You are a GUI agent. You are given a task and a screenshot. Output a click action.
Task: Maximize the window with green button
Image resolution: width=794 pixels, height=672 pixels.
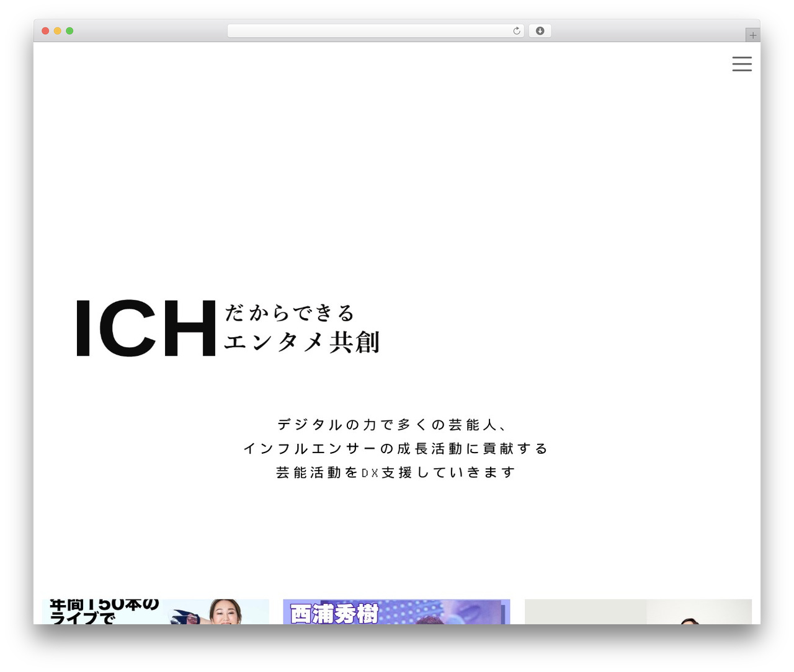tap(69, 31)
